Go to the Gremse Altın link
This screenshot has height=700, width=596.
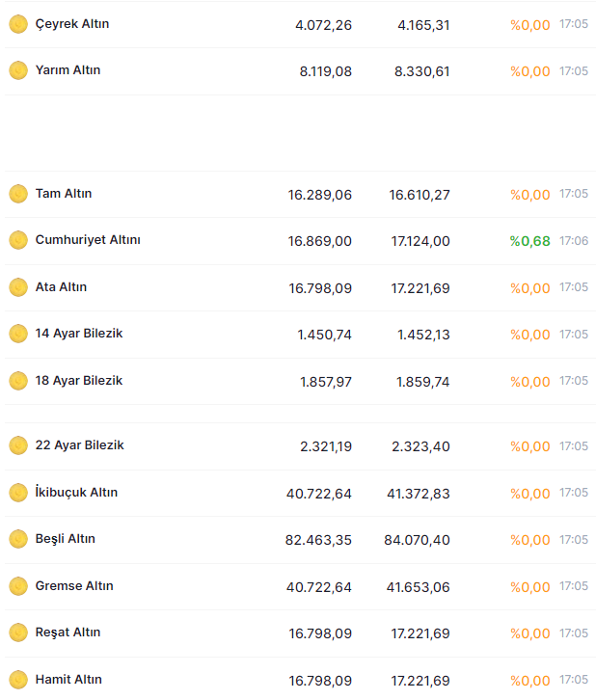pyautogui.click(x=74, y=586)
